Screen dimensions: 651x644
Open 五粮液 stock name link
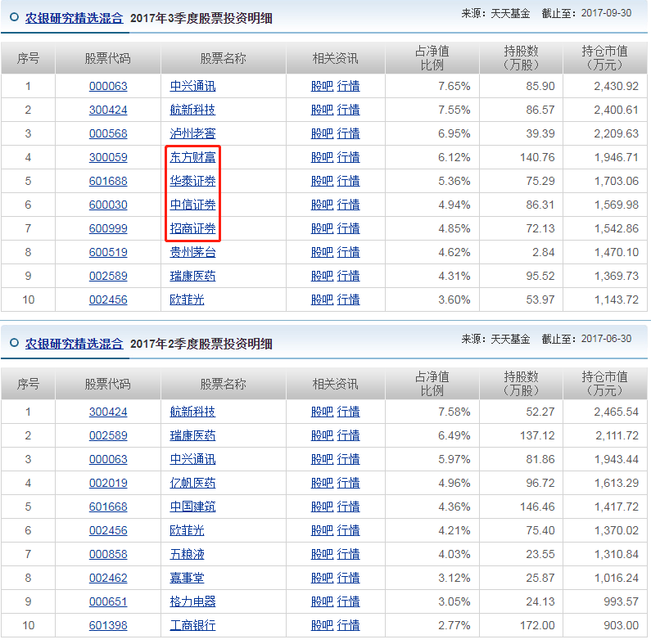187,554
